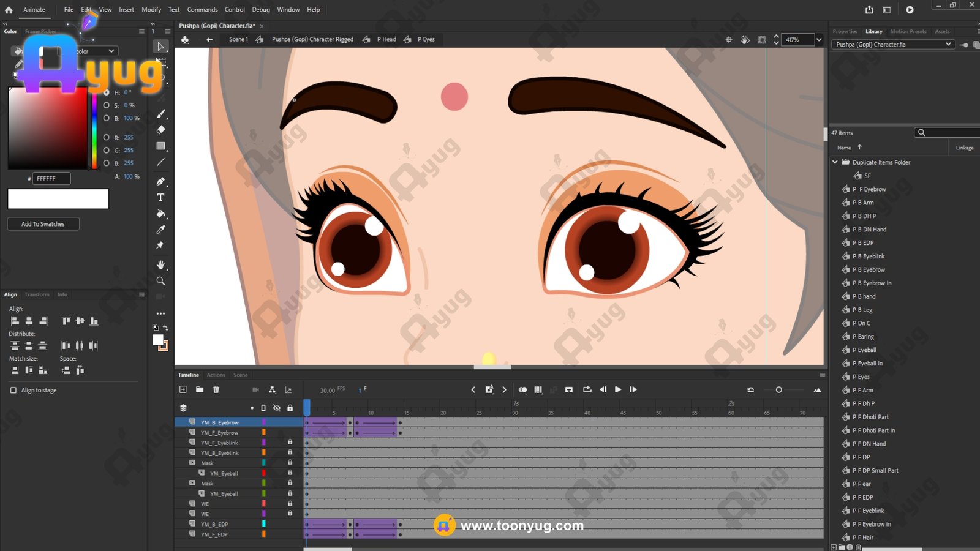Select the Zoom magnifier tool
This screenshot has height=551, width=980.
[160, 281]
